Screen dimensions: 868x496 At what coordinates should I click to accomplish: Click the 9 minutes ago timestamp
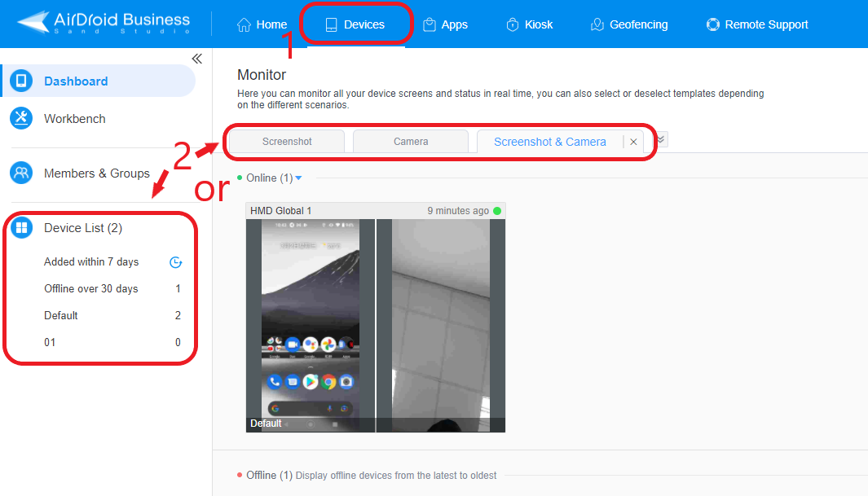click(458, 211)
